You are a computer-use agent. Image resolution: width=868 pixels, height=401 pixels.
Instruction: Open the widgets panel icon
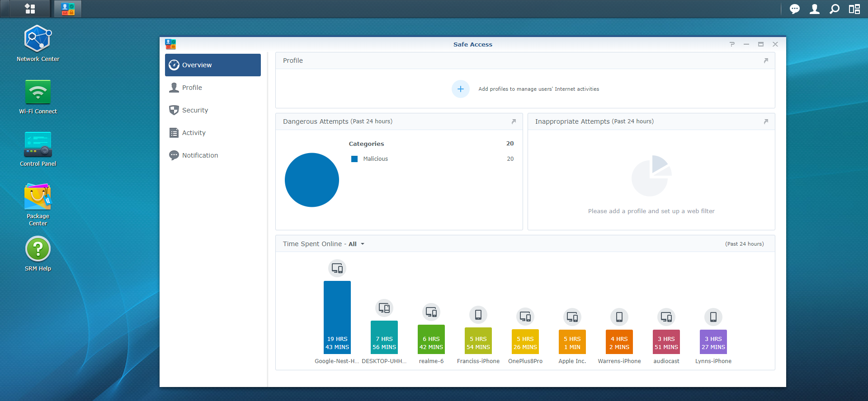pyautogui.click(x=854, y=9)
